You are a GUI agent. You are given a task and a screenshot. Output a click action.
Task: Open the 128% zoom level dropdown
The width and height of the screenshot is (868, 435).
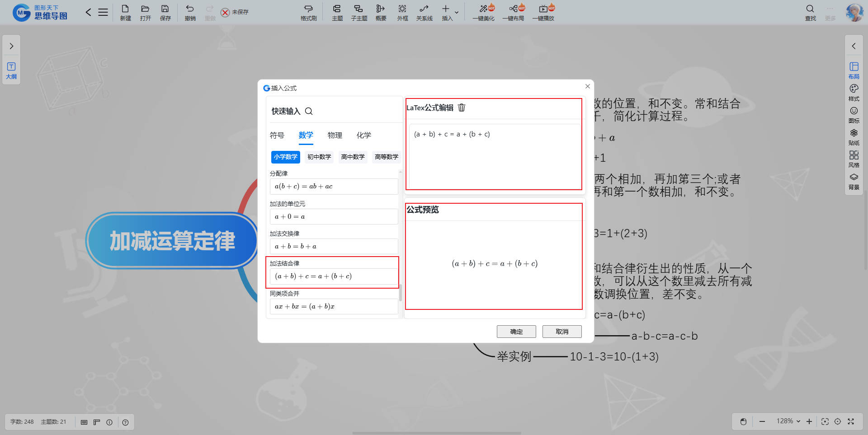pyautogui.click(x=788, y=421)
